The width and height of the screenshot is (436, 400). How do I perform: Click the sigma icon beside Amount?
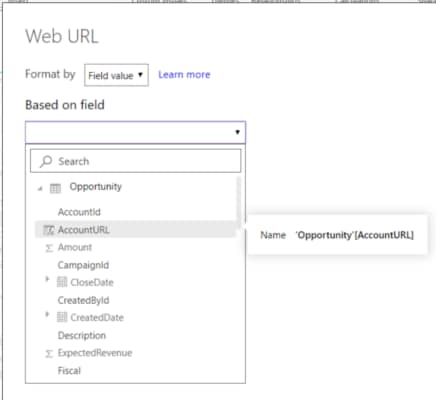[x=49, y=248]
